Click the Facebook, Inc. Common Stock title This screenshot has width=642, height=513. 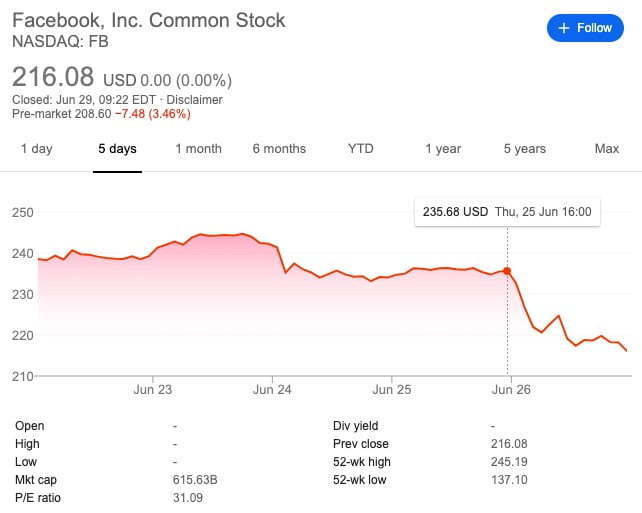coord(148,20)
